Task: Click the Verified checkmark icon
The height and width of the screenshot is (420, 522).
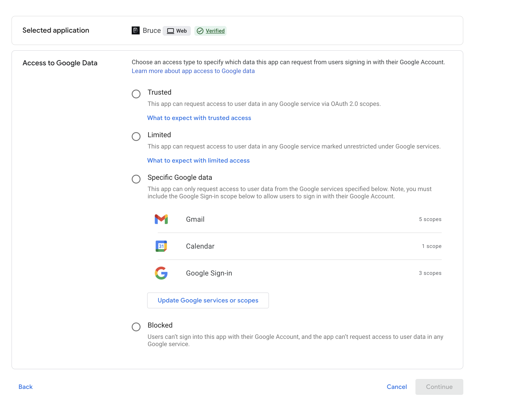Action: pyautogui.click(x=200, y=31)
